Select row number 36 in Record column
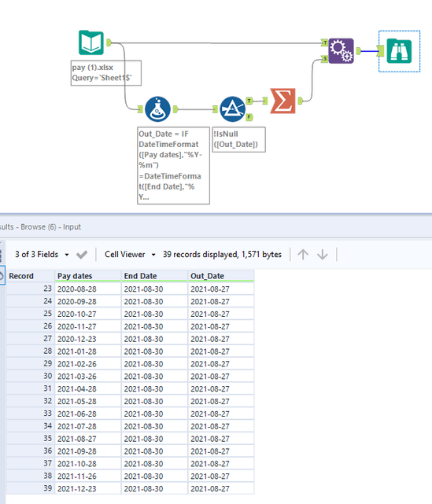 click(x=31, y=451)
